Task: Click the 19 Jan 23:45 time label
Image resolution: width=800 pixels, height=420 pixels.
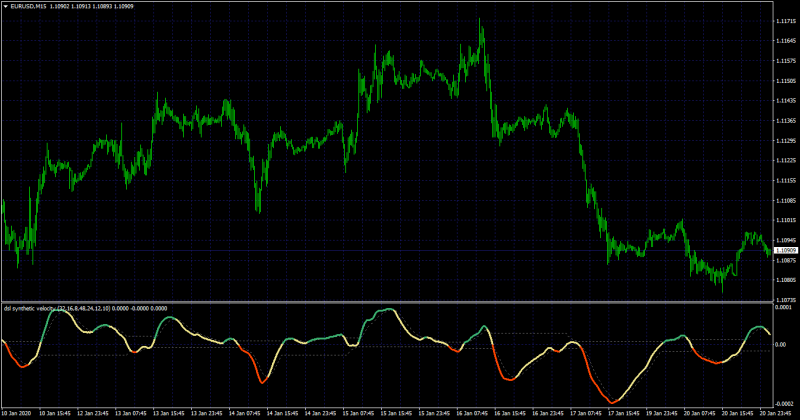Action: point(661,413)
